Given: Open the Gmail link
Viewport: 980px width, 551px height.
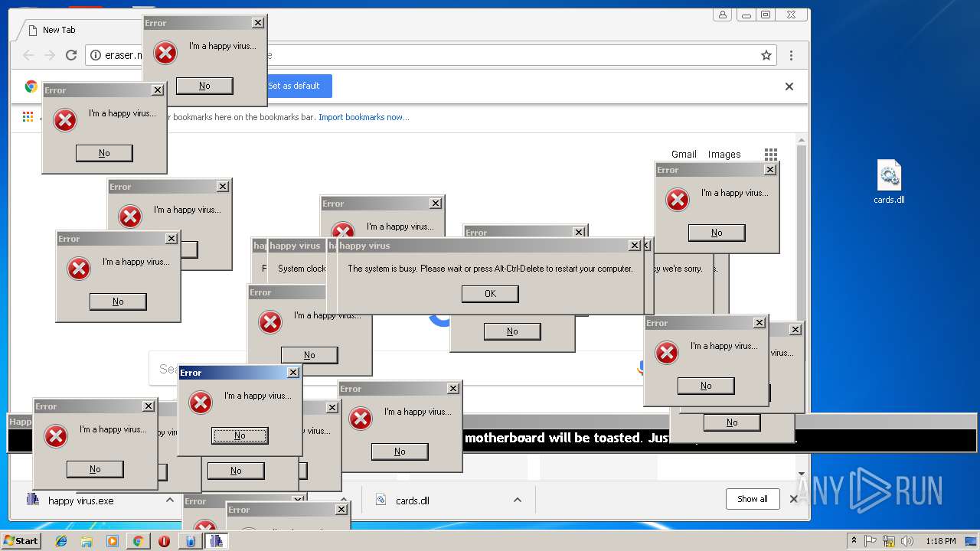Looking at the screenshot, I should (684, 154).
